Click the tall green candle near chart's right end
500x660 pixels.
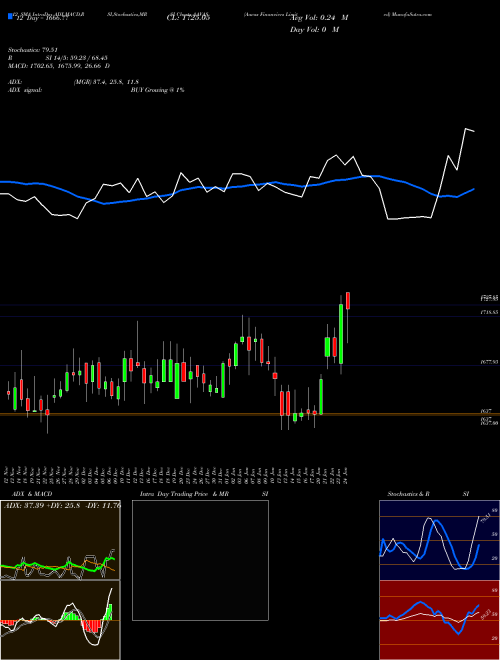click(341, 334)
